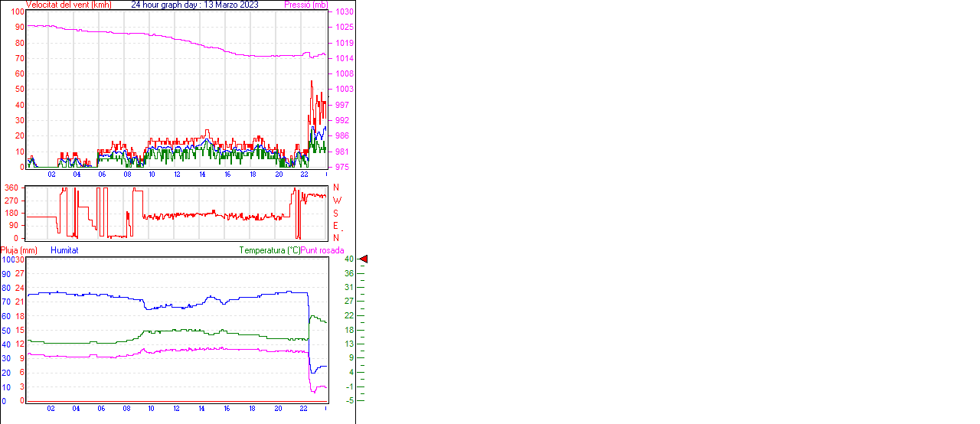The image size is (980, 424).
Task: Click the green 'Temperatura (°C)' legend label
Action: click(269, 250)
